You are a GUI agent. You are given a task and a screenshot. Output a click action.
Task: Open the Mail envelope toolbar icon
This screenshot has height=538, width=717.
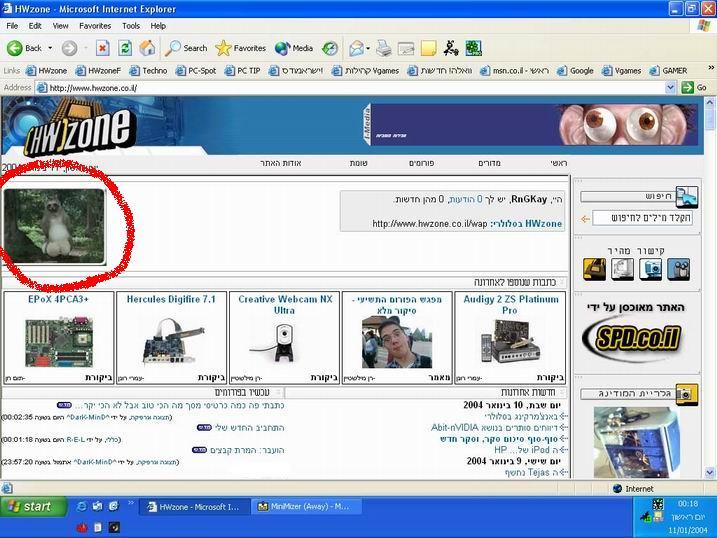(356, 48)
